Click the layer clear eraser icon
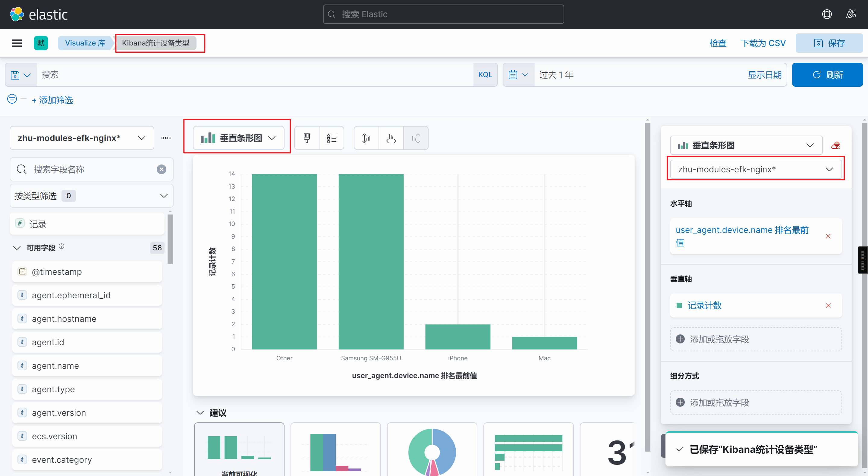The width and height of the screenshot is (868, 476). [x=835, y=146]
